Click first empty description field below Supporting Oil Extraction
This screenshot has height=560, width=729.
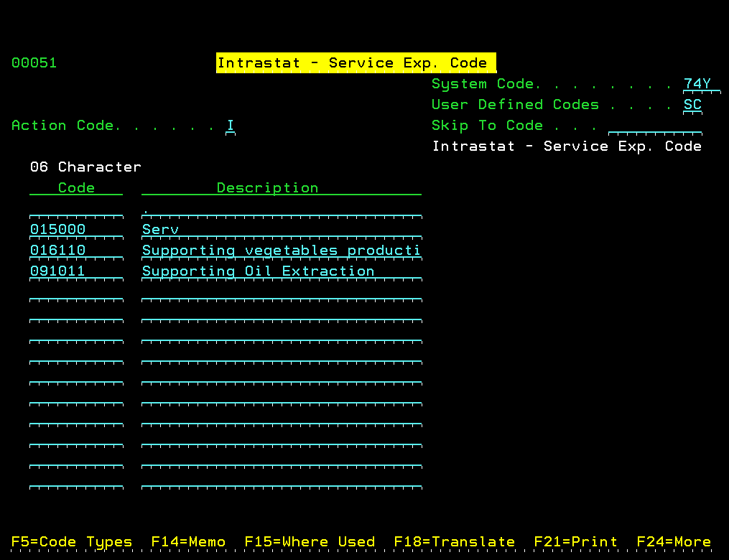click(282, 292)
